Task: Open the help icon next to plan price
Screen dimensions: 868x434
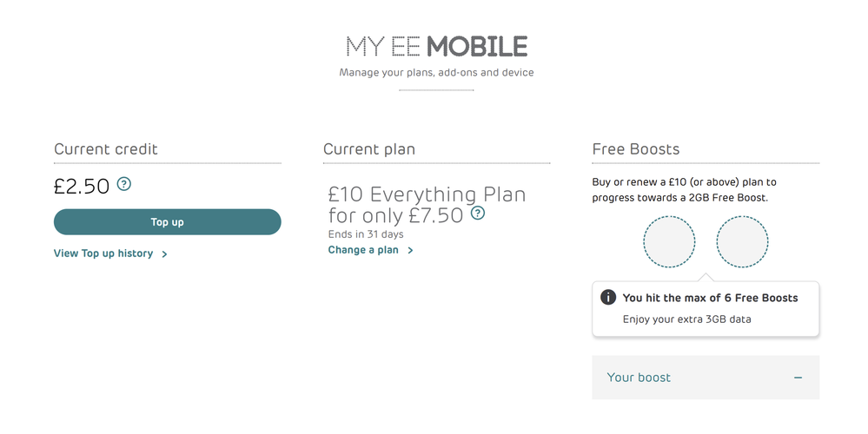Action: (478, 213)
